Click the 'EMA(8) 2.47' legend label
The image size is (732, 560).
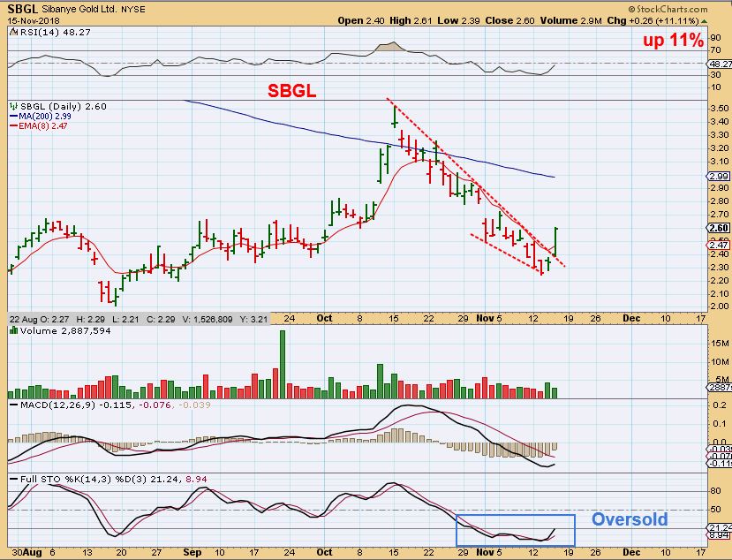click(43, 126)
